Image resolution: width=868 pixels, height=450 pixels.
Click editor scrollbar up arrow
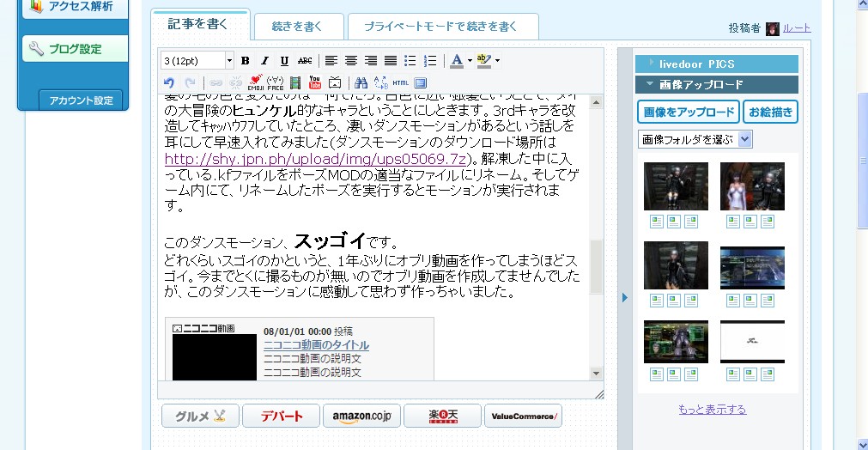596,102
